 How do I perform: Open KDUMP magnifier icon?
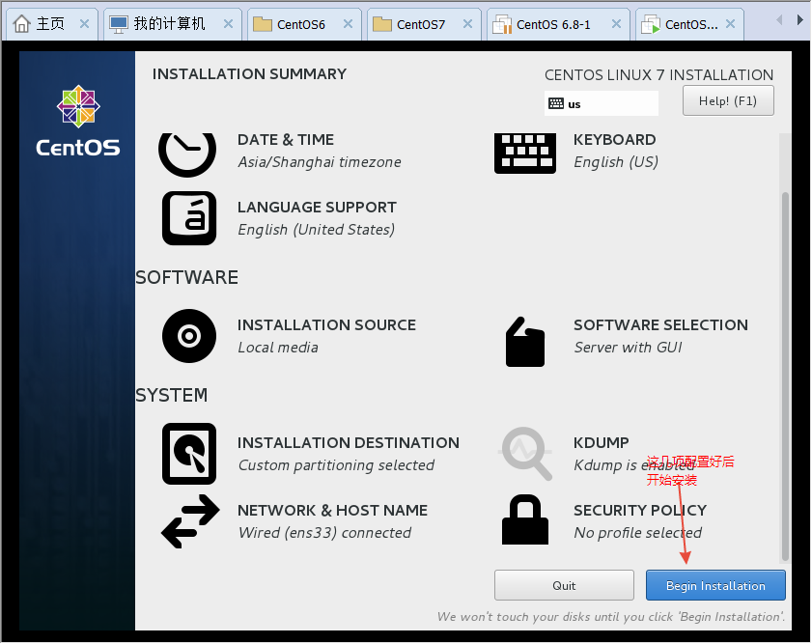pyautogui.click(x=524, y=454)
